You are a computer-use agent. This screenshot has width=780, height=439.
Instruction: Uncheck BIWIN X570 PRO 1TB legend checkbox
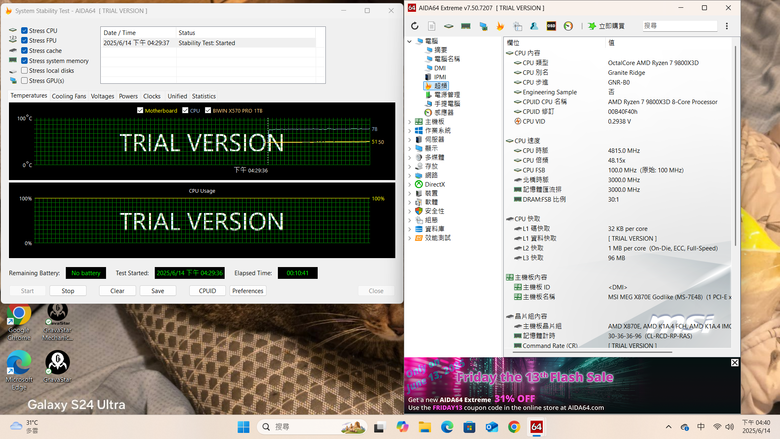[x=208, y=110]
